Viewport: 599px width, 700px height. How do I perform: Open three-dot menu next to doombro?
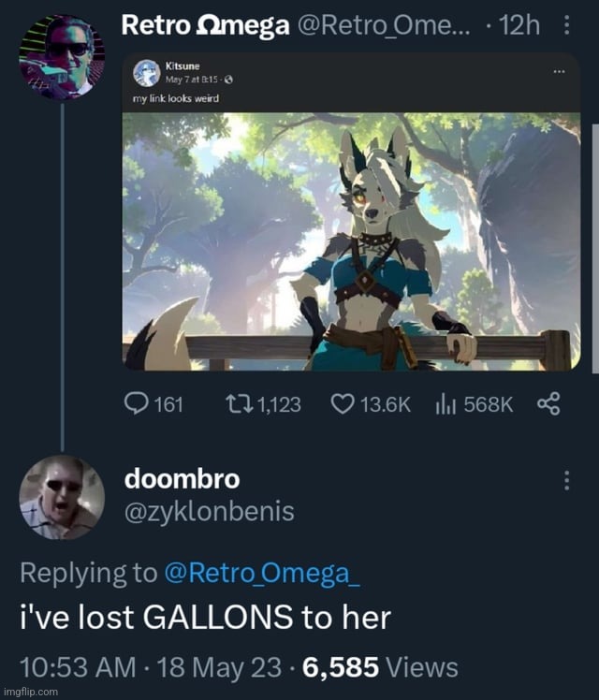566,480
